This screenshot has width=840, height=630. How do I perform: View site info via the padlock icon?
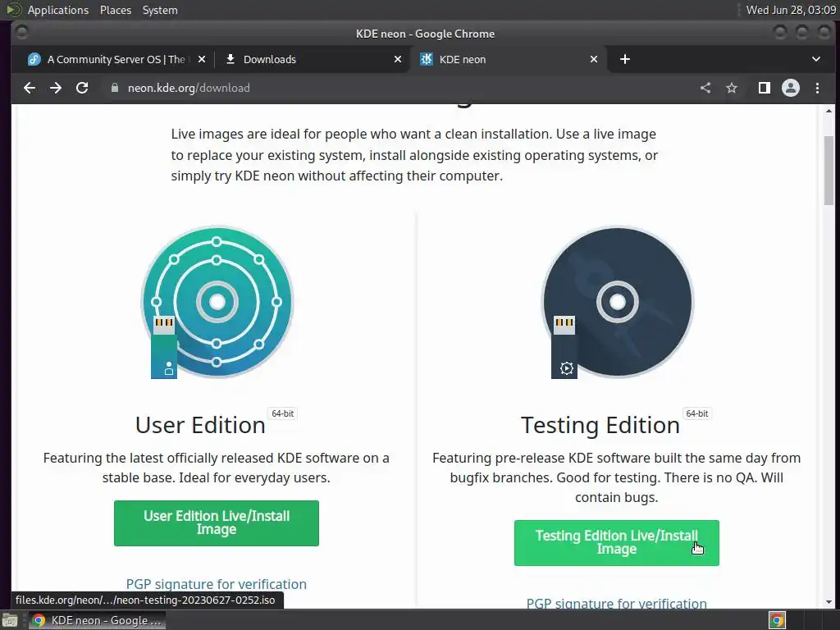[114, 88]
